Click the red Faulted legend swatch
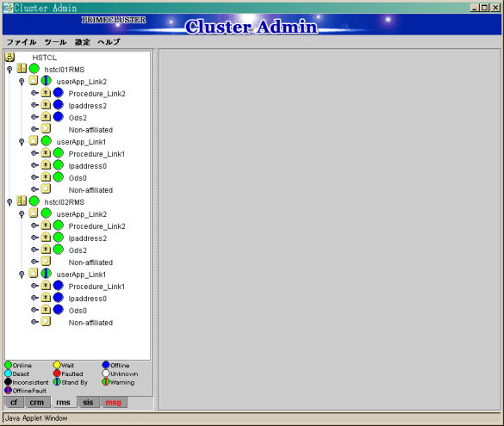 57,374
